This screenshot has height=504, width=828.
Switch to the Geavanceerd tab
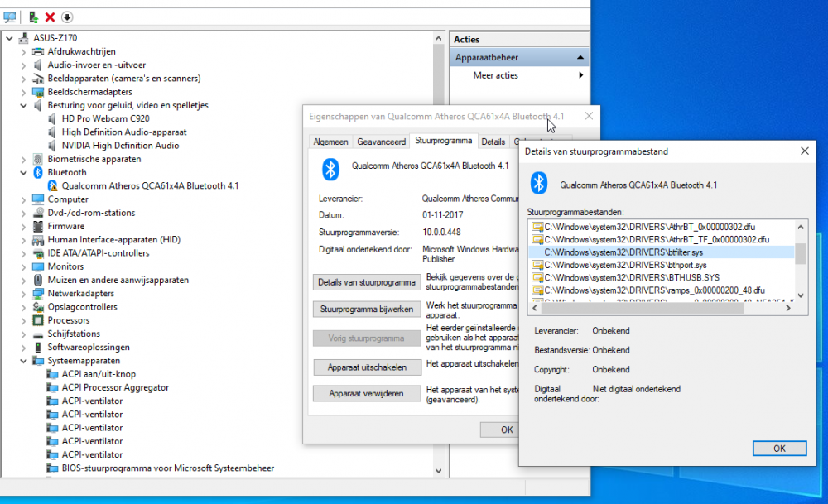click(382, 142)
